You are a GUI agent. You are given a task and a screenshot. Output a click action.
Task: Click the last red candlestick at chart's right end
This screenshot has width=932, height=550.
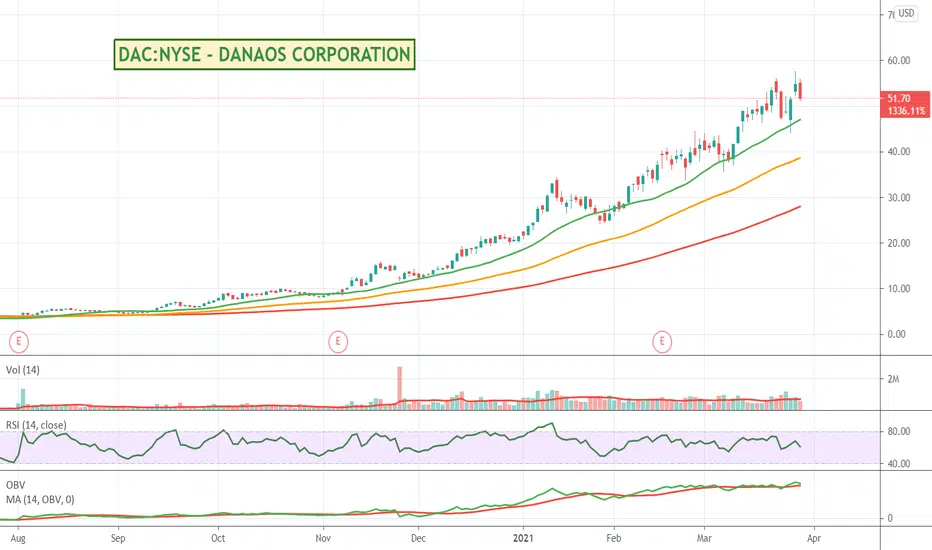coord(801,90)
